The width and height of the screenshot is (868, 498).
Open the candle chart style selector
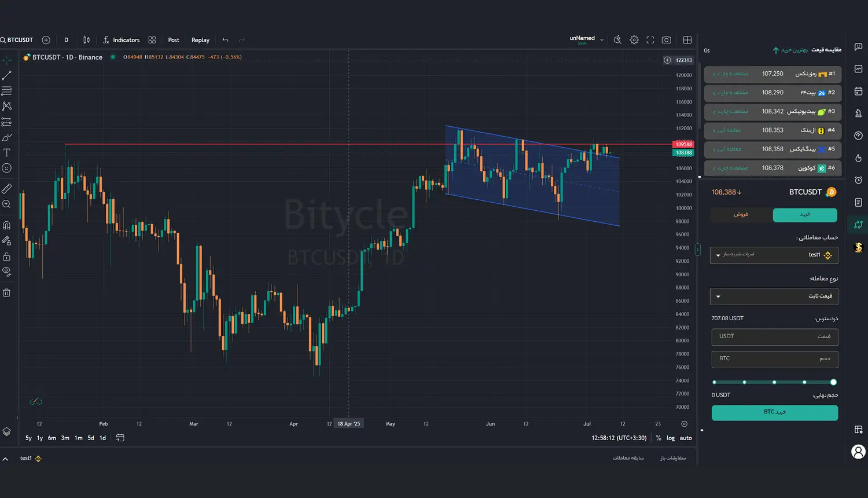86,40
